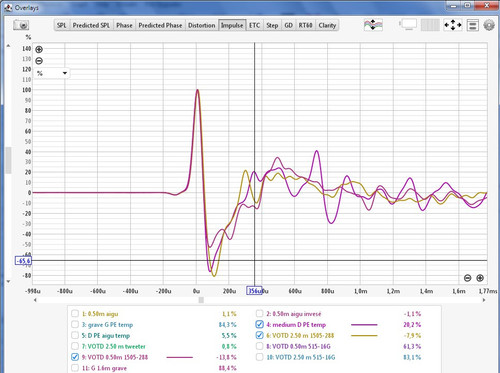Enable trace 1: 0.50m aigu checkbox
500x373 pixels.
[x=75, y=314]
